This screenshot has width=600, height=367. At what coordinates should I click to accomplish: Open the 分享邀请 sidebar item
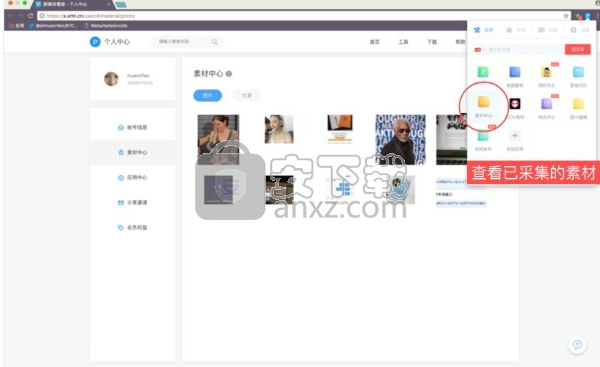pos(132,202)
